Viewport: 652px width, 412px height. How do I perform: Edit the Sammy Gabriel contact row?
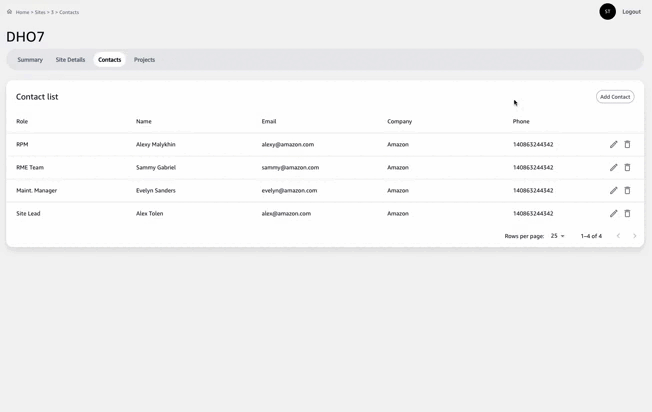614,168
